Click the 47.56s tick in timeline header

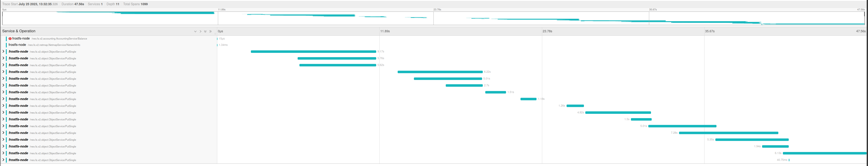[861, 31]
